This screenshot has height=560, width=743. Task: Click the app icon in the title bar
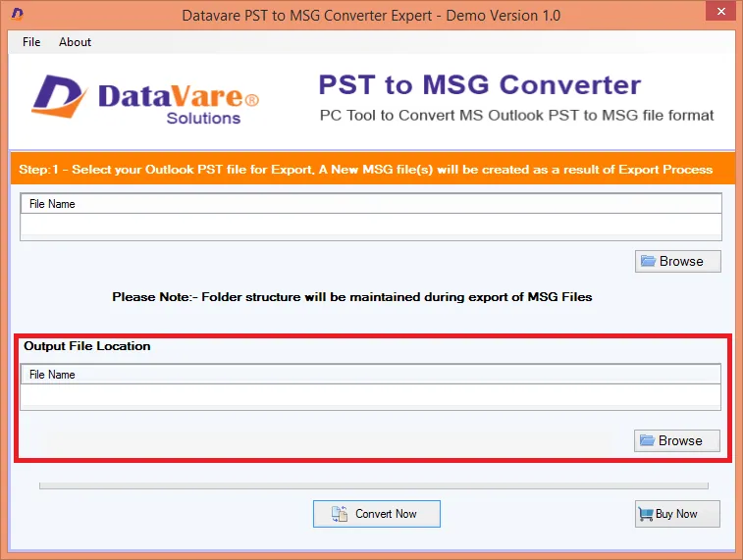tap(17, 14)
